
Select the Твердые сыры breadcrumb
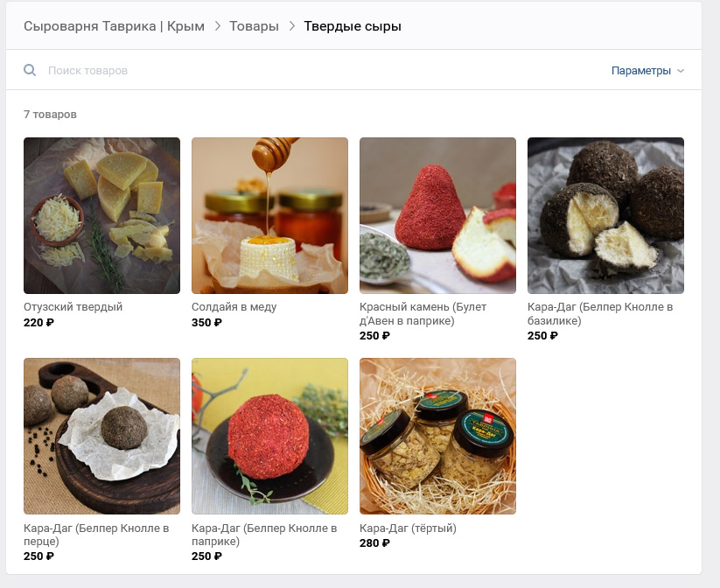(x=353, y=26)
